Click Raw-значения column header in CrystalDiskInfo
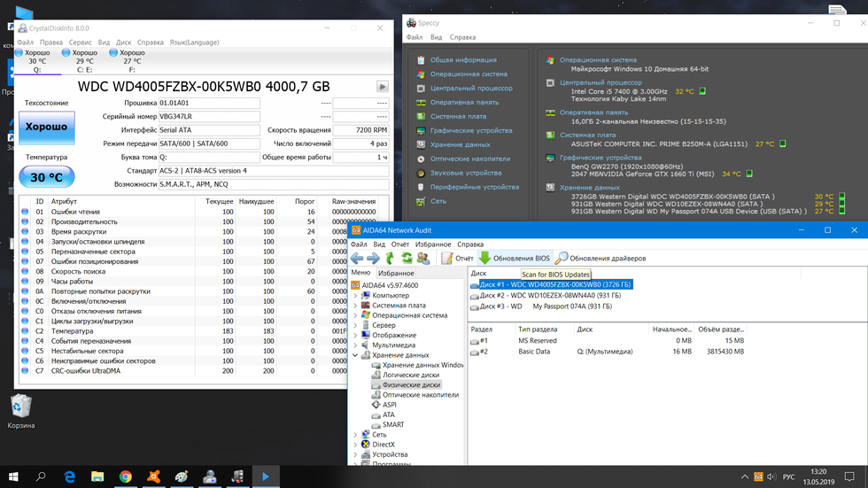Viewport: 868px width, 488px height. click(353, 201)
